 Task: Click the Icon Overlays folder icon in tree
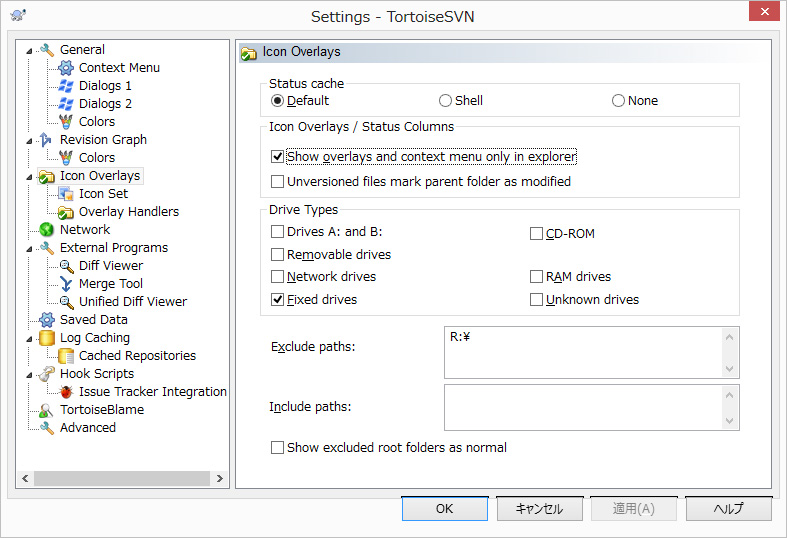tap(47, 176)
